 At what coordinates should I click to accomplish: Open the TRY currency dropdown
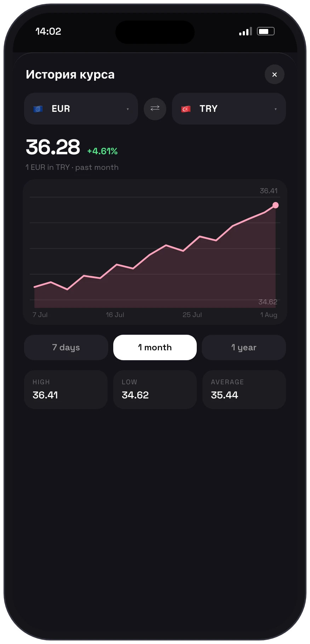tap(229, 109)
